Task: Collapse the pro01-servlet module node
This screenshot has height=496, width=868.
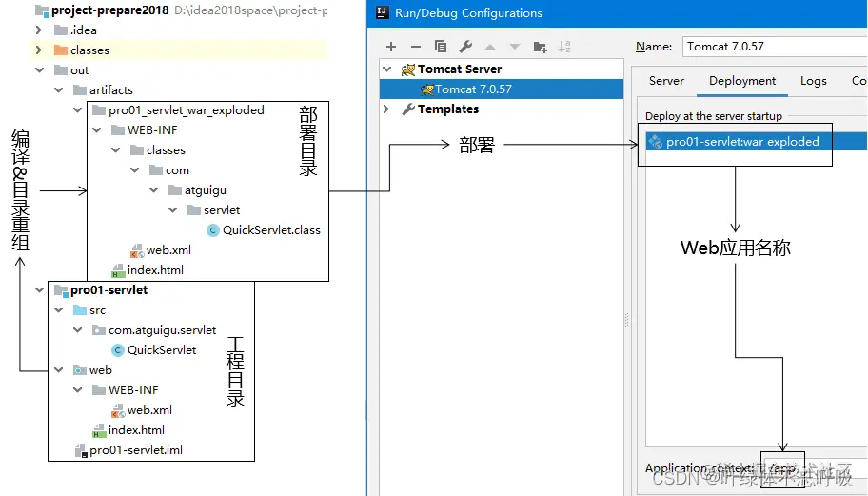Action: (x=39, y=289)
